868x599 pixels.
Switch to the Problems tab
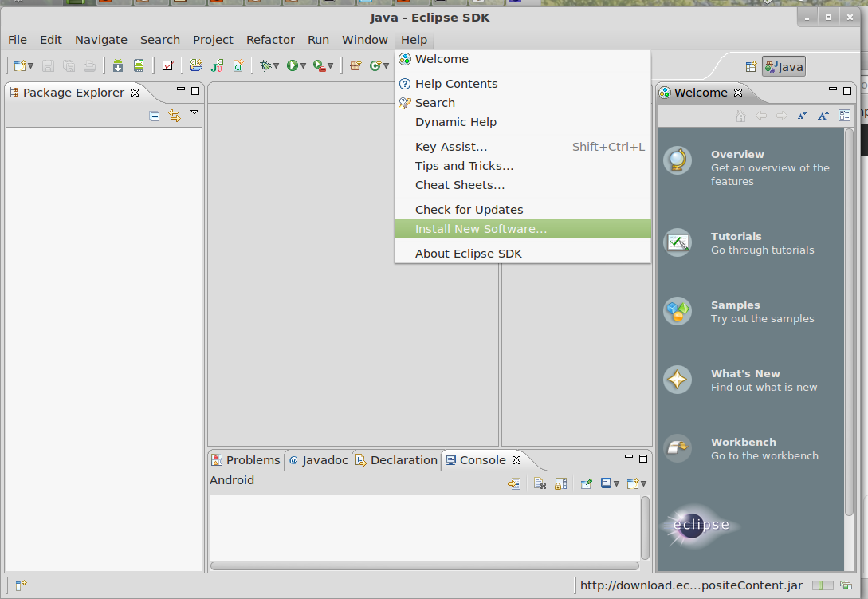(246, 460)
